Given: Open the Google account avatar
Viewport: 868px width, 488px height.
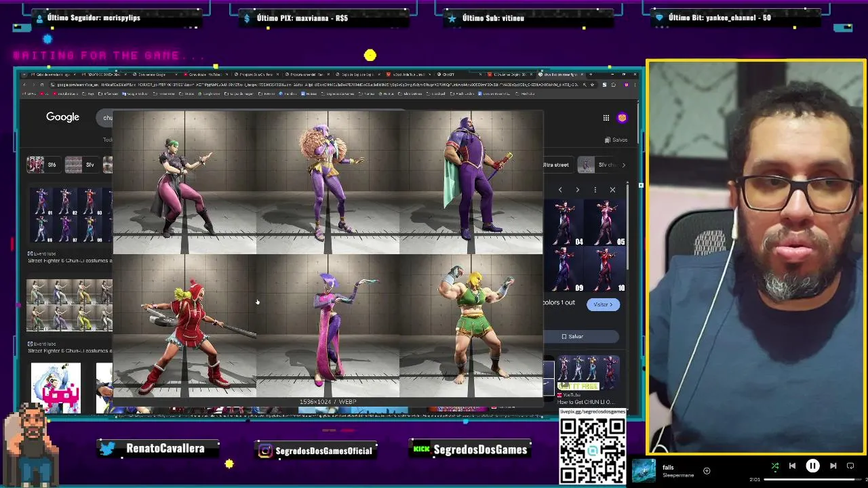Looking at the screenshot, I should pyautogui.click(x=622, y=118).
